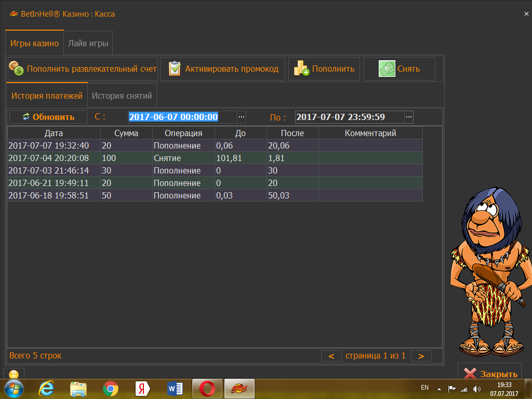The width and height of the screenshot is (532, 399).
Task: Open История снятий tab
Action: 122,96
